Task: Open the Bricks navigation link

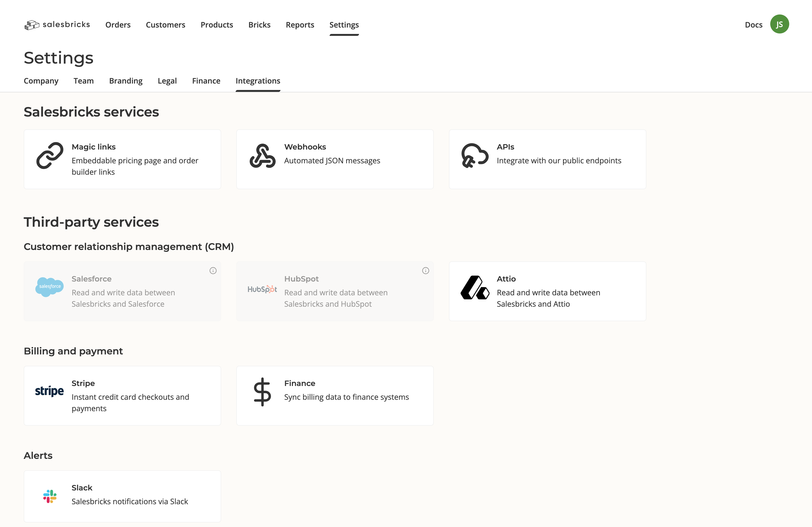Action: click(x=259, y=25)
